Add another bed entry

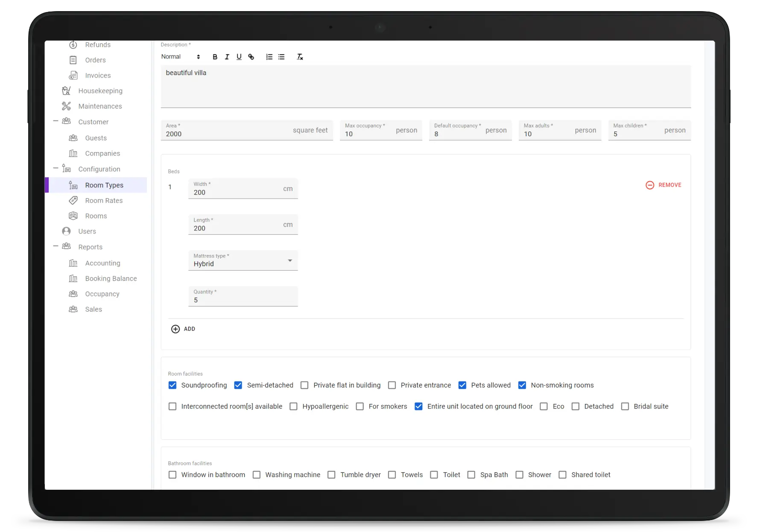(183, 329)
